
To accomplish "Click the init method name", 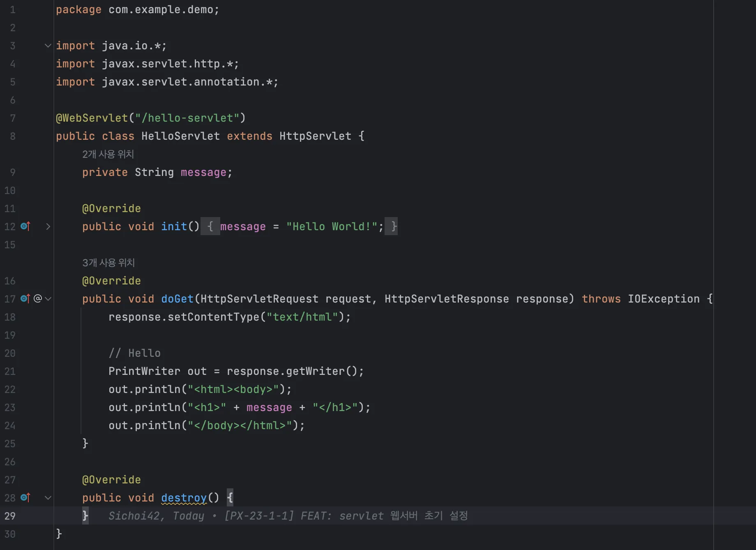I will pos(174,226).
